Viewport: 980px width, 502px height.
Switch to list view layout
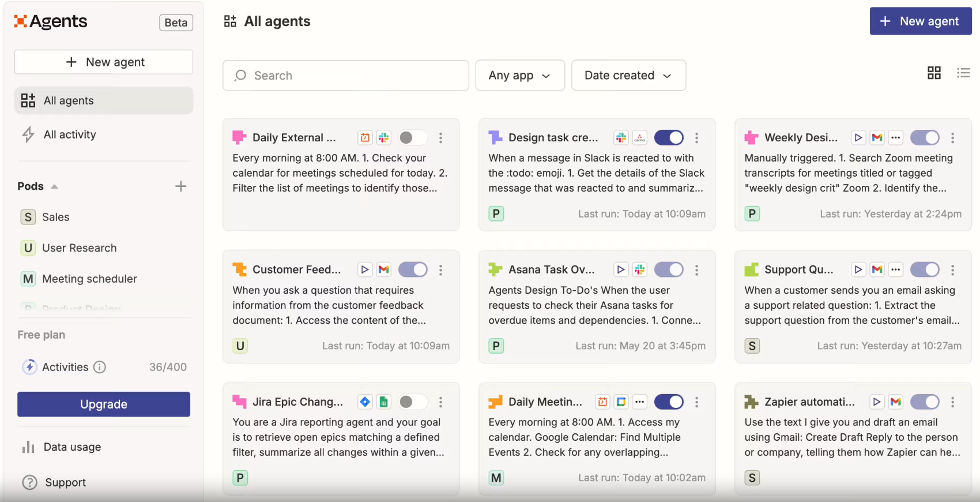pos(963,73)
